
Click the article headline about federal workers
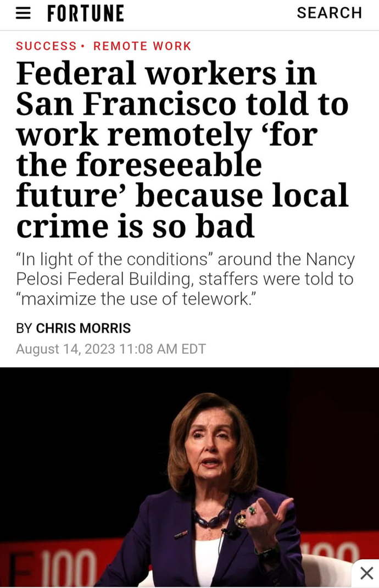click(182, 149)
